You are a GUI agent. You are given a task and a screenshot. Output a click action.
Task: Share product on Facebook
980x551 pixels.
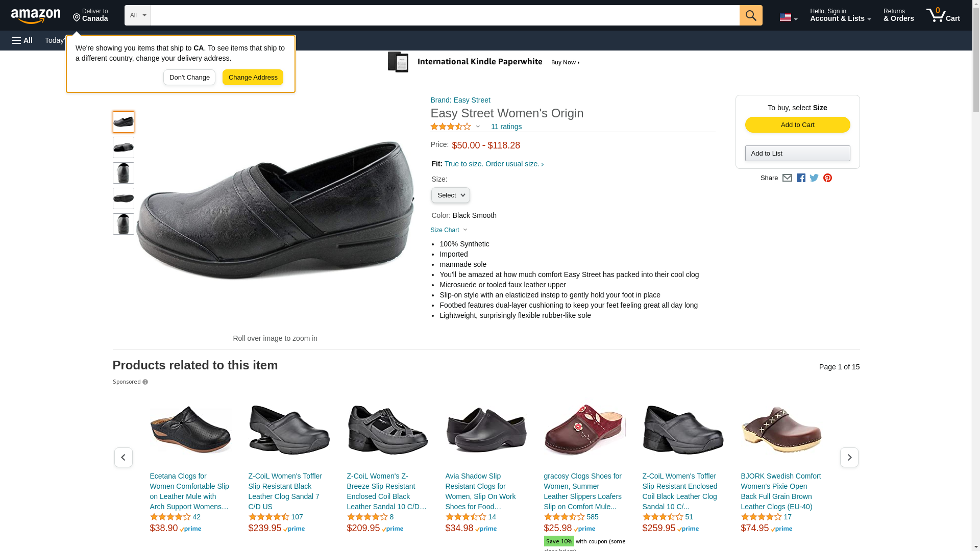point(801,178)
